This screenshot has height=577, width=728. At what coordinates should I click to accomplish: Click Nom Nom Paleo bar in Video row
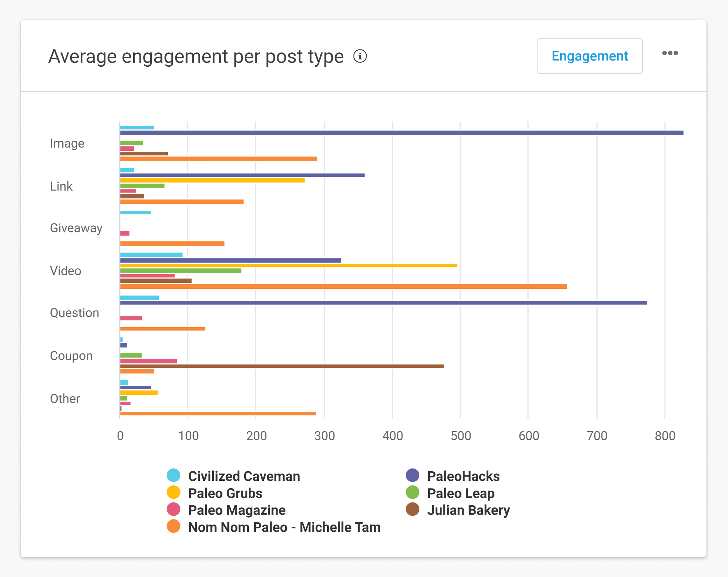[343, 287]
